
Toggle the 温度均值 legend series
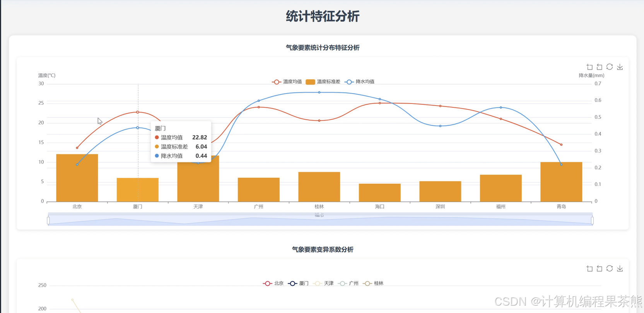(287, 82)
